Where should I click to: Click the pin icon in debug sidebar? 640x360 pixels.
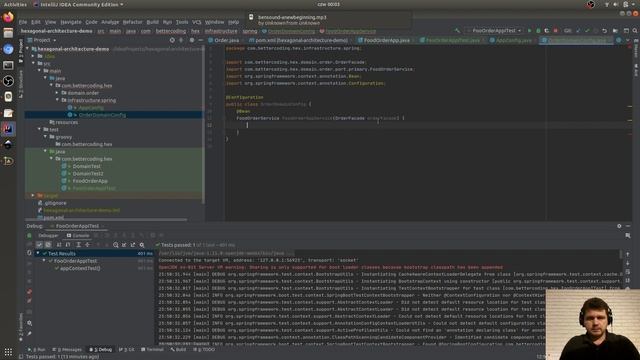[29, 333]
